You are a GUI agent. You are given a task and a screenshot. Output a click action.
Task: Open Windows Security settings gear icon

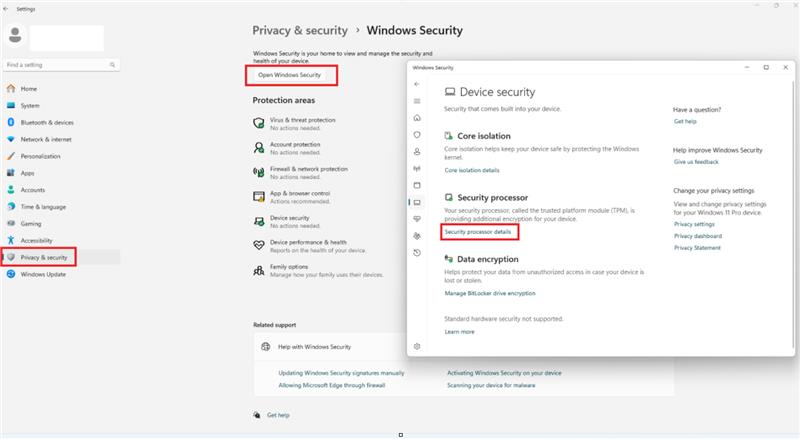pos(417,347)
